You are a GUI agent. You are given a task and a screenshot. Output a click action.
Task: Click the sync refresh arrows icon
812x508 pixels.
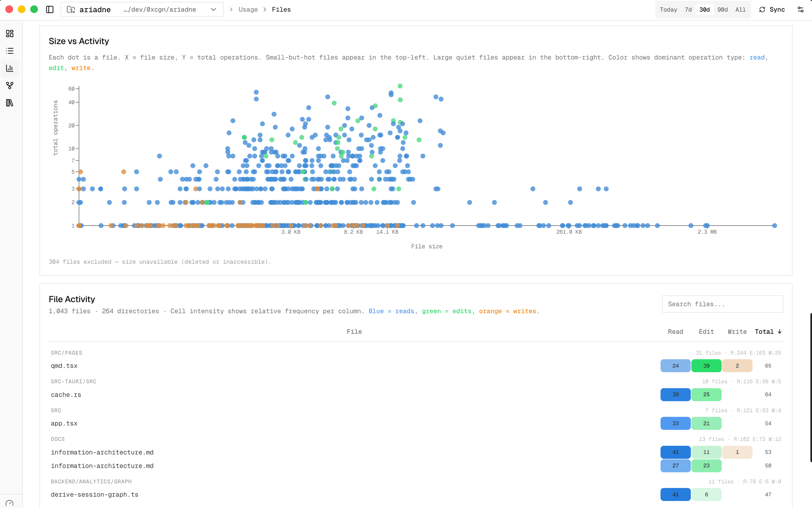pos(762,9)
